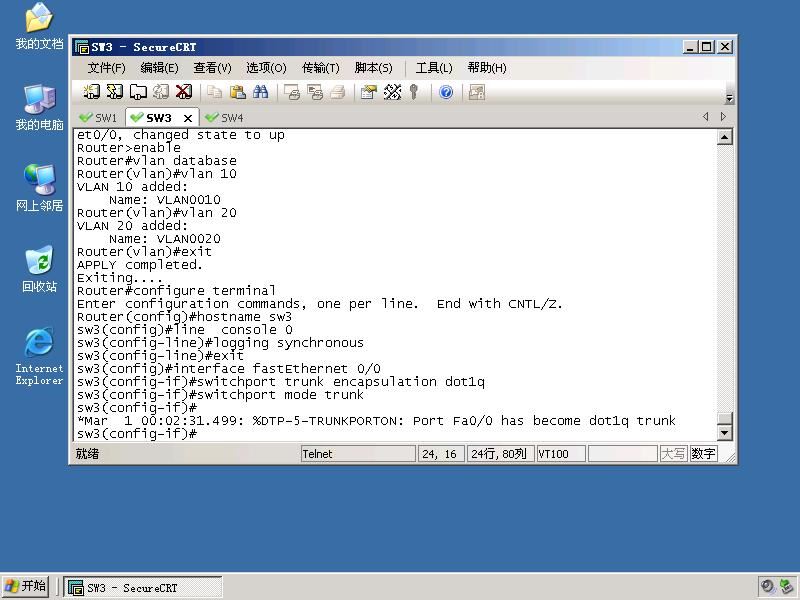Screen dimensions: 800x600
Task: Click the Connect toolbar icon
Action: point(91,92)
